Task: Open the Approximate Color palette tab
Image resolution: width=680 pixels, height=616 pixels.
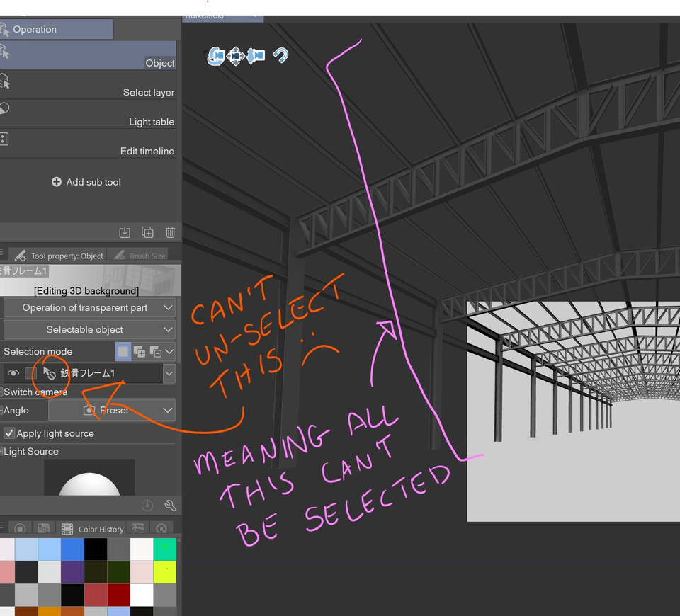Action: click(x=161, y=528)
